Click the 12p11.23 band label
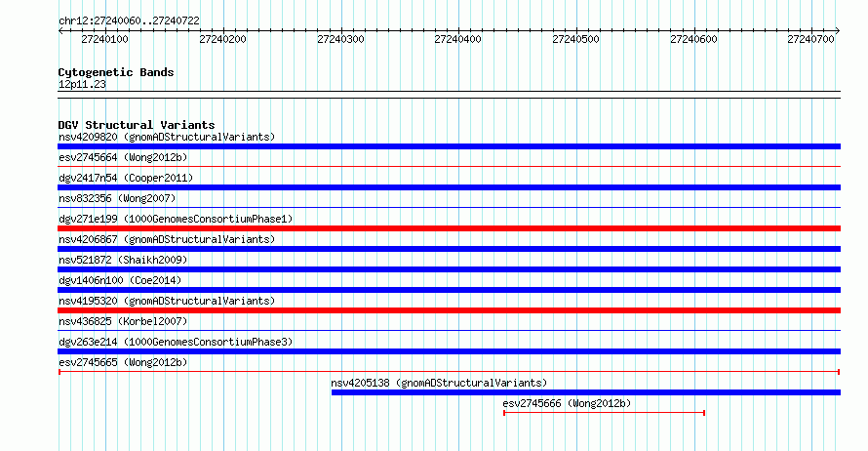Screen dimensions: 868x451 82,84
